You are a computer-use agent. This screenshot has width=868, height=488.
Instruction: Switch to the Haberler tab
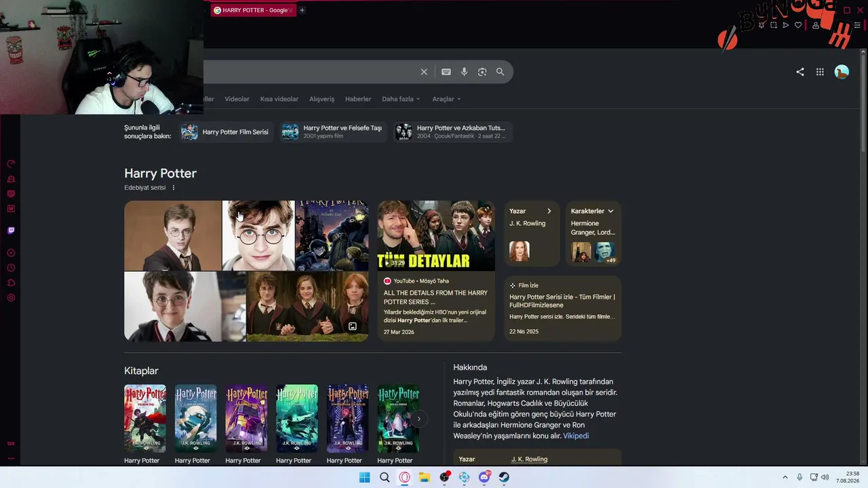tap(358, 99)
